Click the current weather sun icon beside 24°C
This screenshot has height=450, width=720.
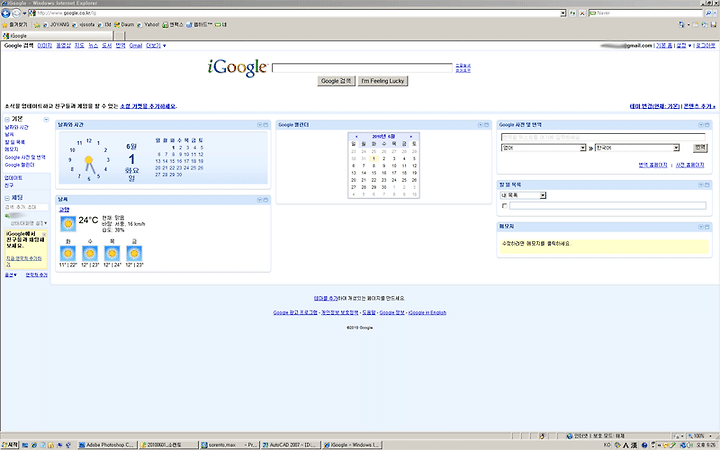coord(68,224)
